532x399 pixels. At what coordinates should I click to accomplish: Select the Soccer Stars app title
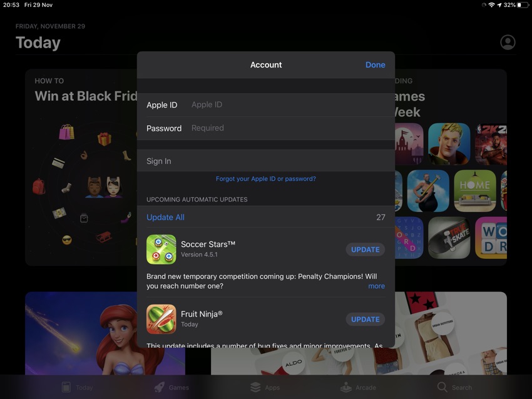pos(208,244)
